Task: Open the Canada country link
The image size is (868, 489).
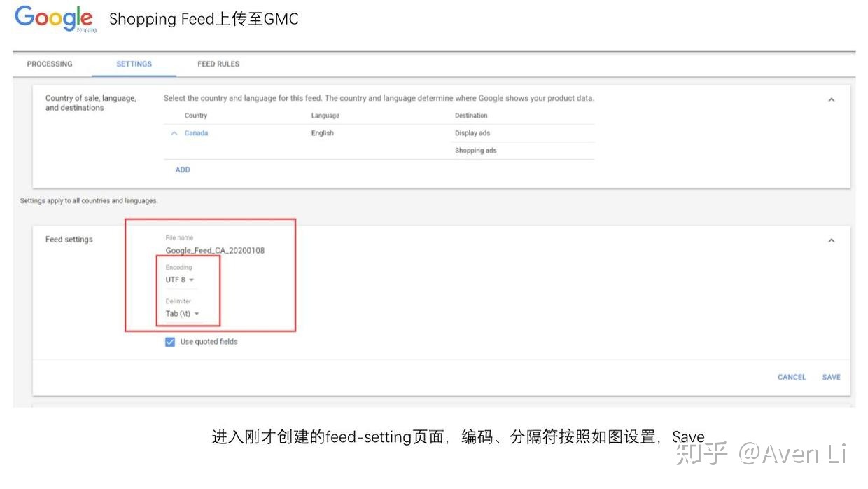Action: pos(196,133)
